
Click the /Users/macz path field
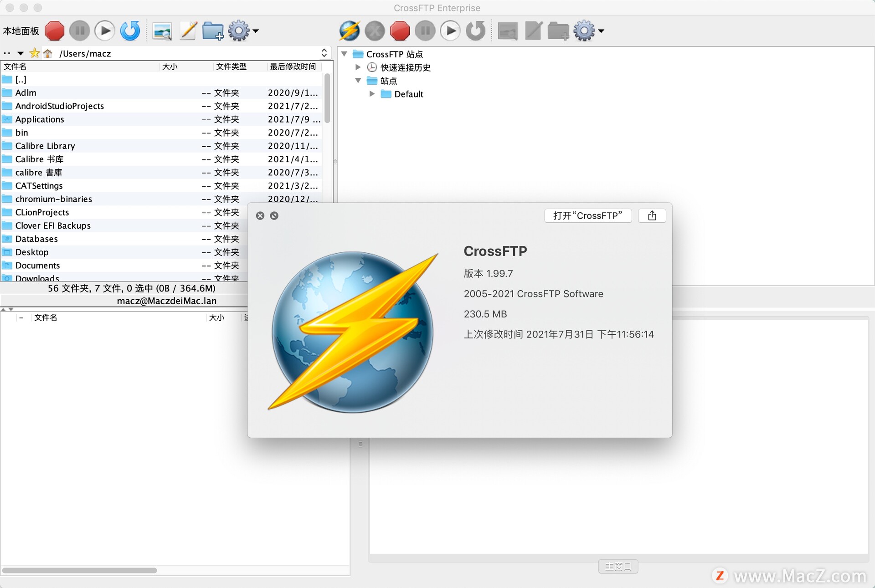pos(187,54)
